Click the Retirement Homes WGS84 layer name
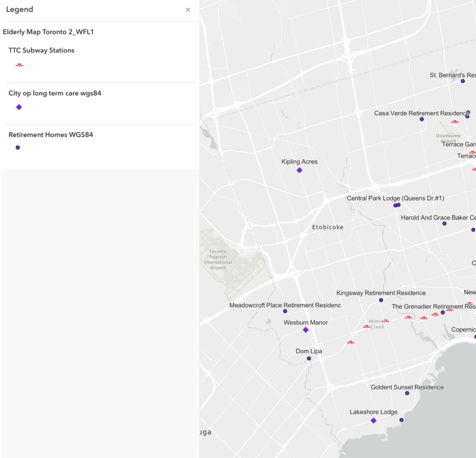 pos(51,135)
